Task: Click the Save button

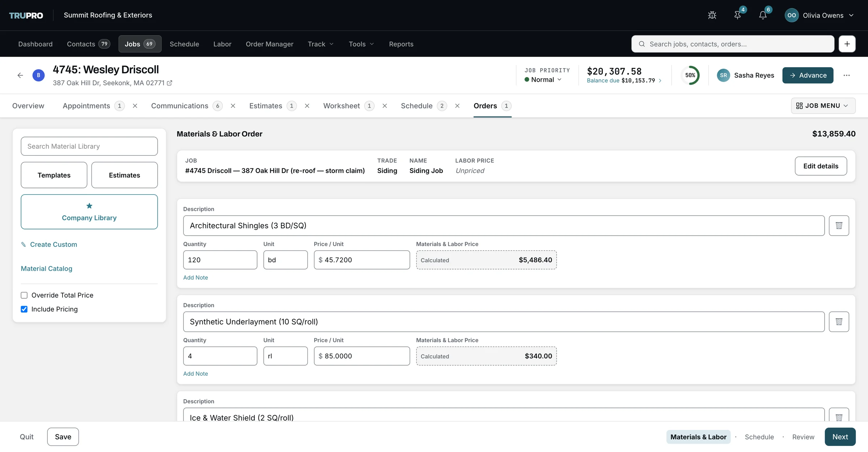Action: (63, 437)
